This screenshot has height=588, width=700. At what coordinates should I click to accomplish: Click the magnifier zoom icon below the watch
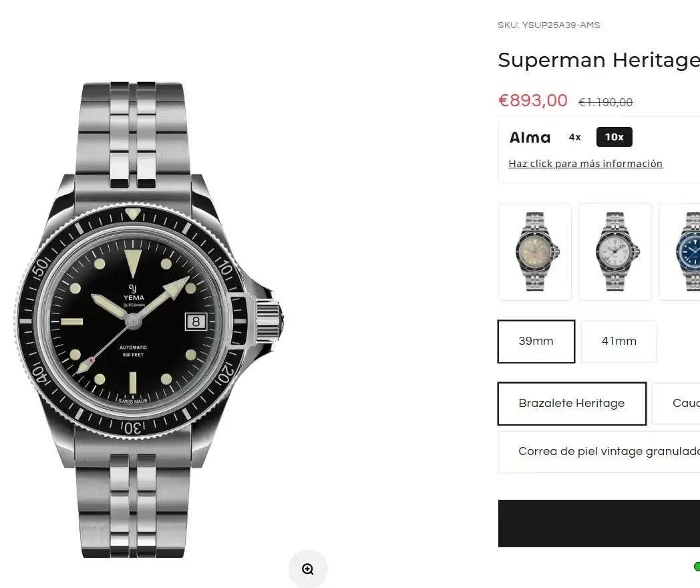(x=308, y=569)
